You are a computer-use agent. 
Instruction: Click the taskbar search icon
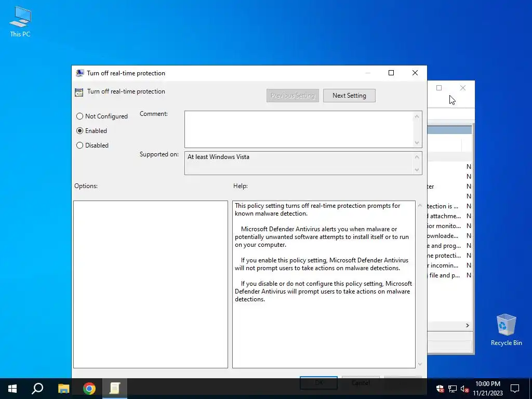pos(37,389)
